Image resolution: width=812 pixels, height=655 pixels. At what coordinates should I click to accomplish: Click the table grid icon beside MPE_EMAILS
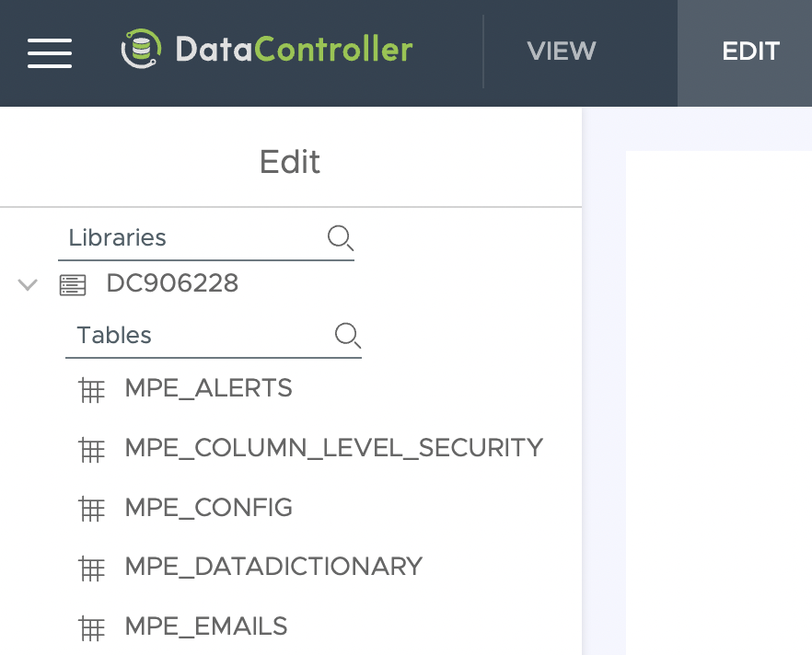click(92, 626)
